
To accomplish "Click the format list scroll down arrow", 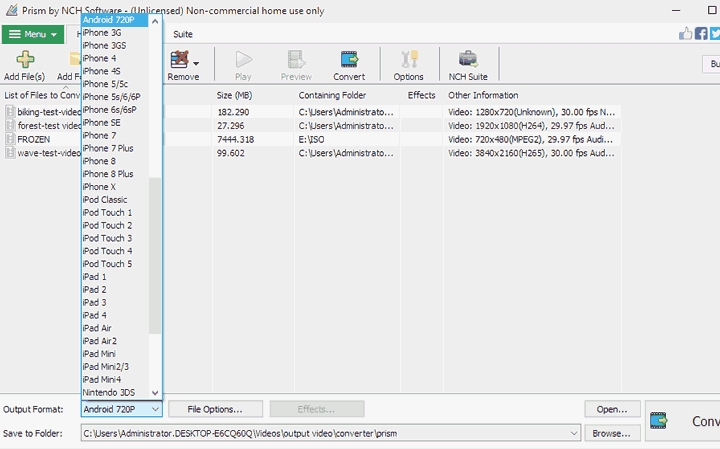I will tap(155, 393).
